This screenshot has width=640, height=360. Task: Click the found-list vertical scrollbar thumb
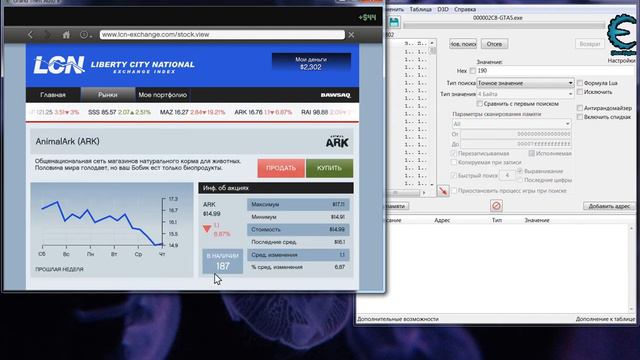[x=432, y=51]
